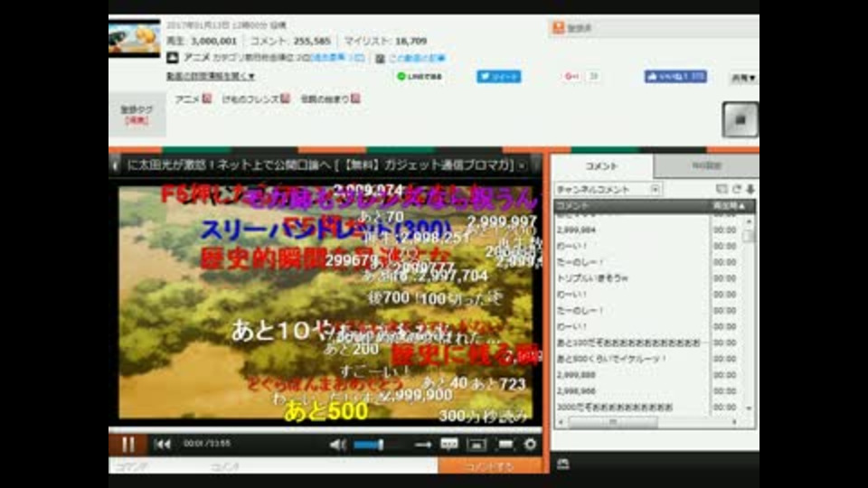The width and height of the screenshot is (868, 488).
Task: Focus the command input field
Action: pyautogui.click(x=157, y=466)
